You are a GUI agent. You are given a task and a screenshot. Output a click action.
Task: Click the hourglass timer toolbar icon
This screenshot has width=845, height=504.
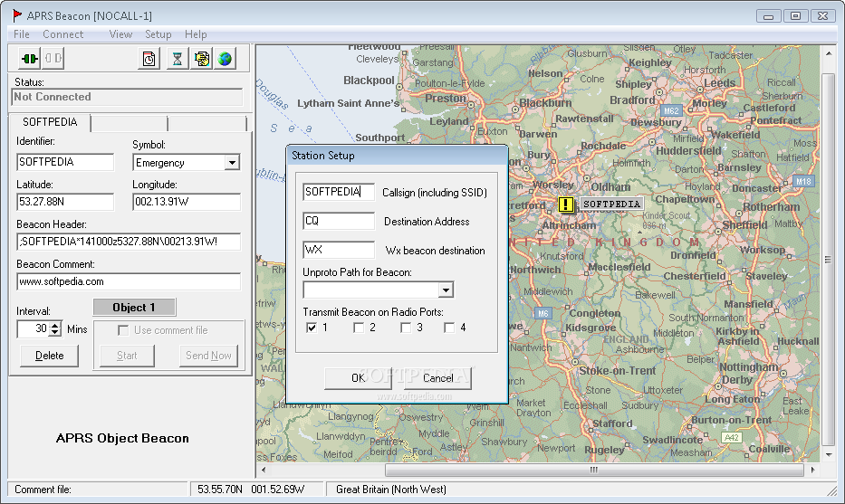pyautogui.click(x=177, y=58)
